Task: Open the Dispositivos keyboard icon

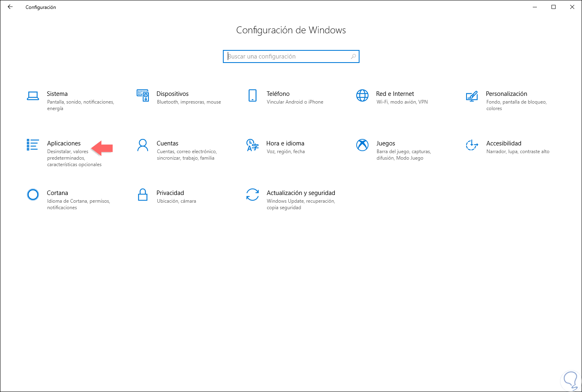Action: pyautogui.click(x=143, y=95)
